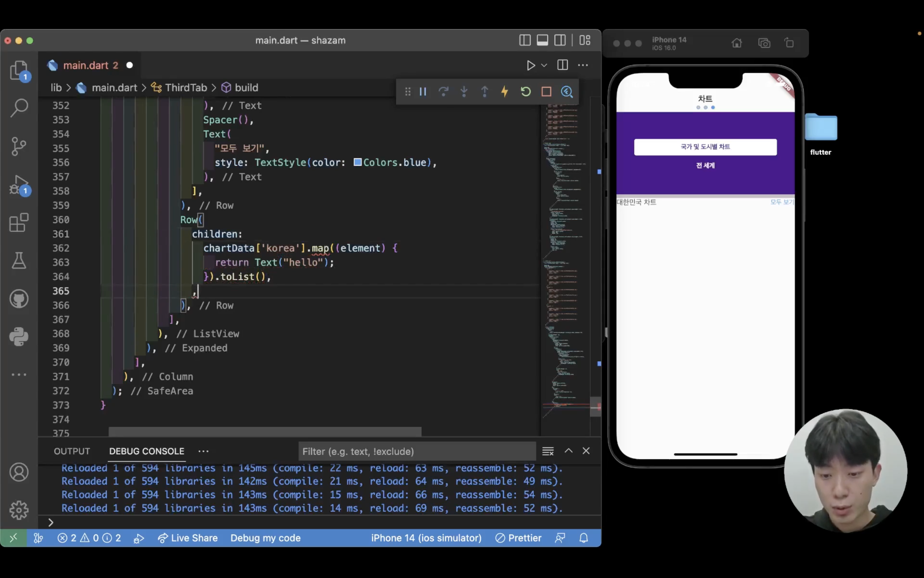924x578 pixels.
Task: Run the Dart file with play button
Action: pyautogui.click(x=531, y=65)
